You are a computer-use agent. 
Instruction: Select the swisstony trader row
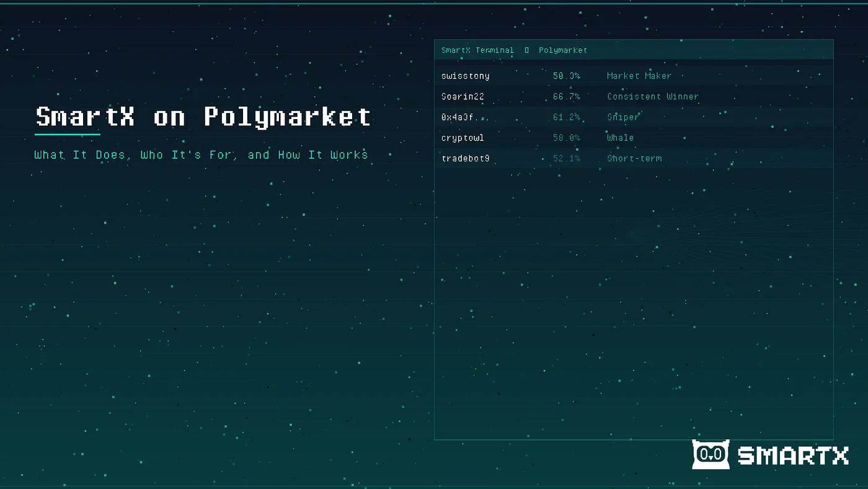(634, 76)
